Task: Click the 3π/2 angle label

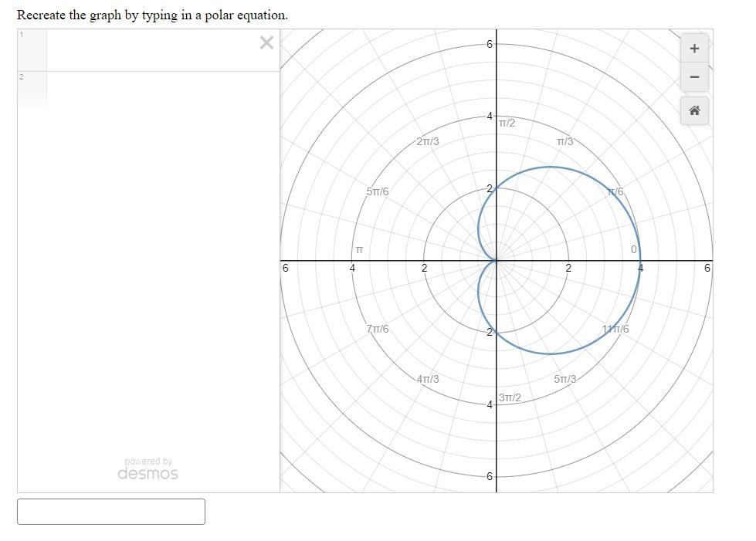Action: 510,396
